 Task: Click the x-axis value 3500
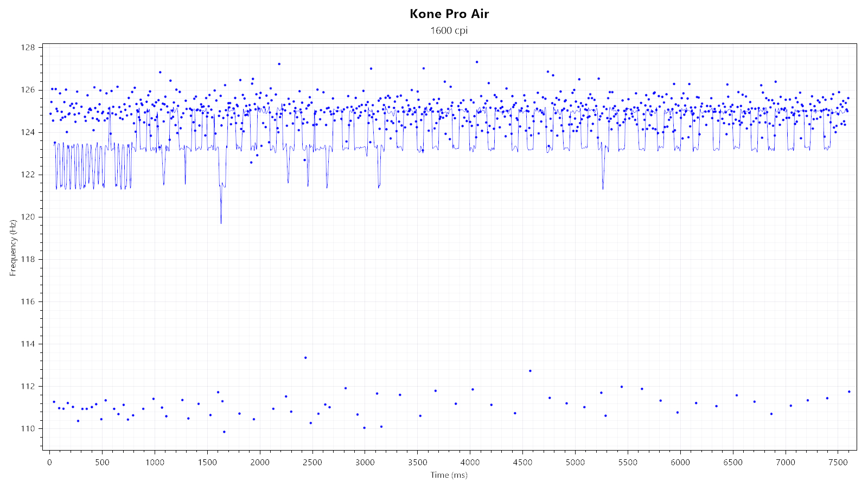[418, 463]
